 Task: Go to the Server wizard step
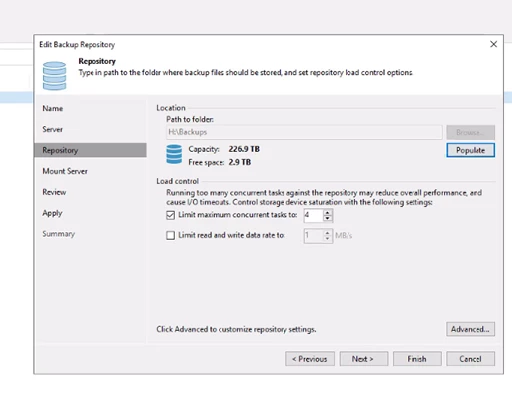(52, 129)
